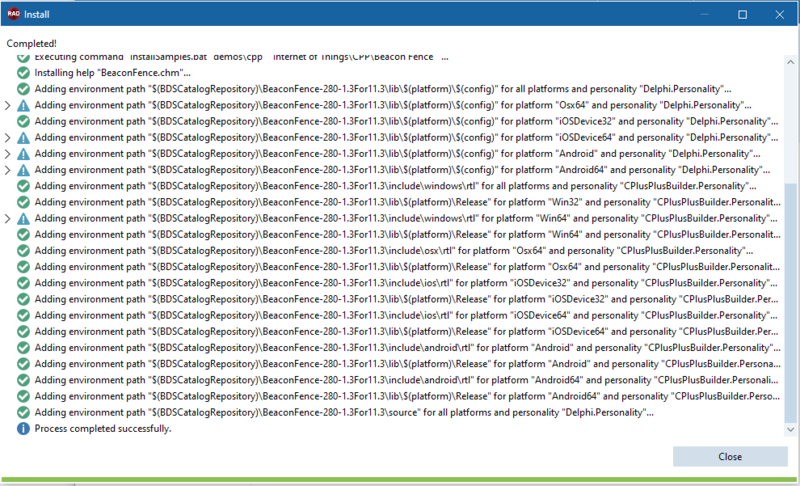Expand the Win64 include\windows\rtl warning row

7,219
